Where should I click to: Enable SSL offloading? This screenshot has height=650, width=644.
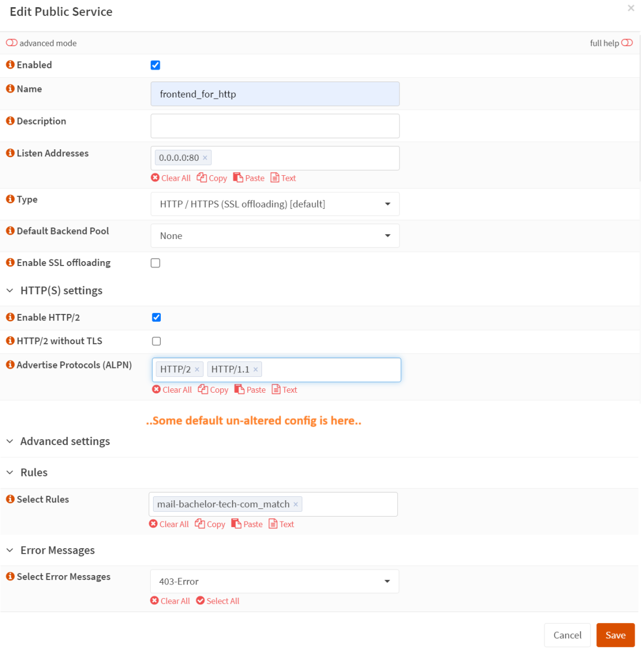tap(156, 263)
